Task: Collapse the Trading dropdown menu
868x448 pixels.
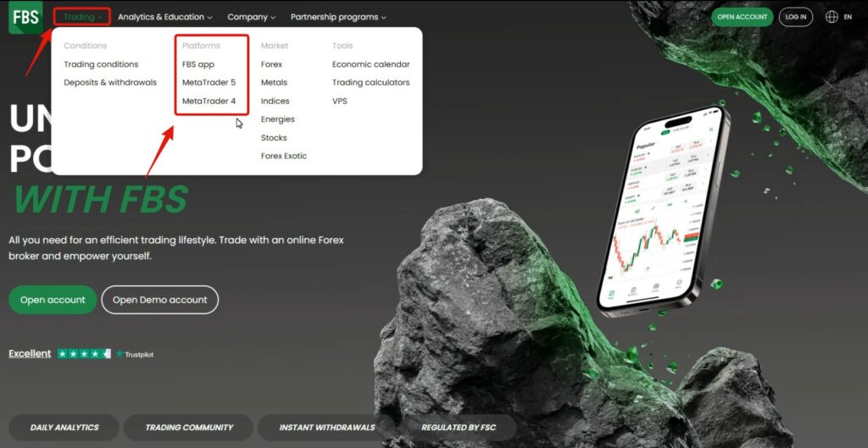Action: (x=82, y=17)
